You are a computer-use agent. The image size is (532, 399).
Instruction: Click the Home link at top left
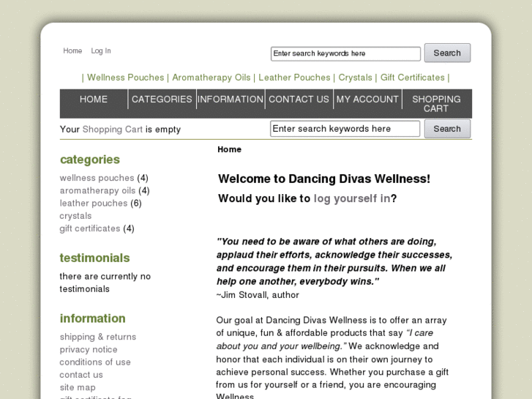(72, 51)
